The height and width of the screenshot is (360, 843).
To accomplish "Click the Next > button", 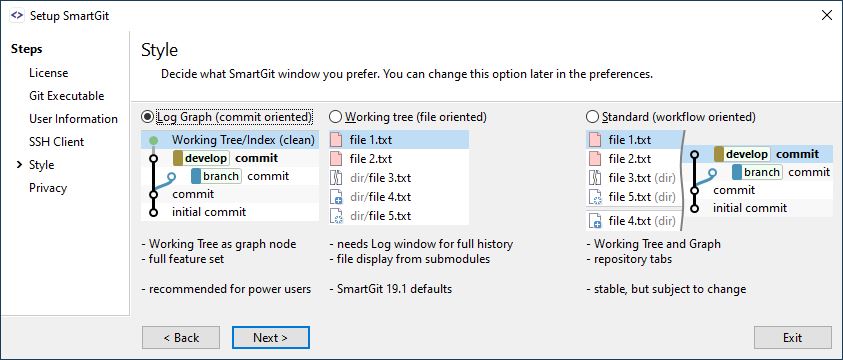I will coord(270,337).
